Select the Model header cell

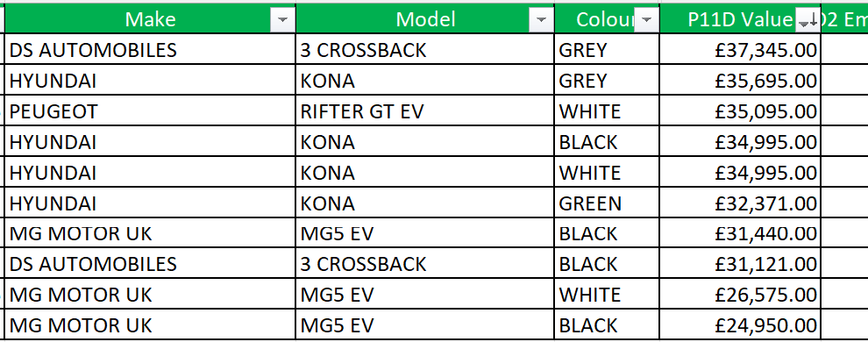[425, 19]
